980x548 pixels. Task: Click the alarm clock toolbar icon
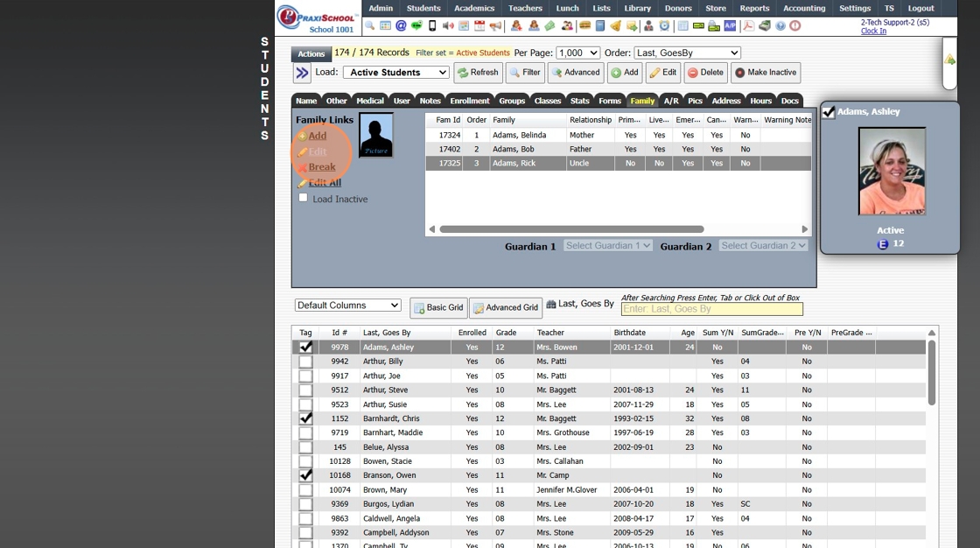tap(664, 25)
